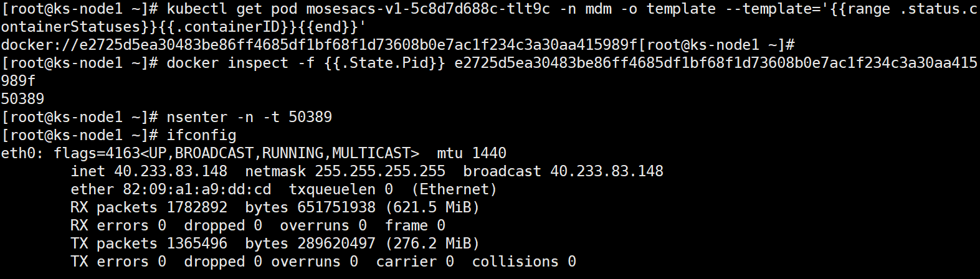980x279 pixels.
Task: Click the standalone PID output line 50389
Action: click(22, 100)
